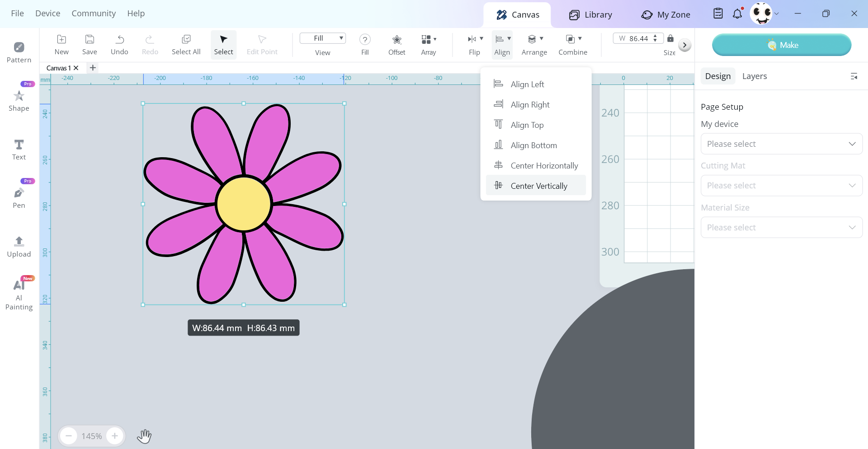Open the clipboard tasks icon

click(718, 14)
